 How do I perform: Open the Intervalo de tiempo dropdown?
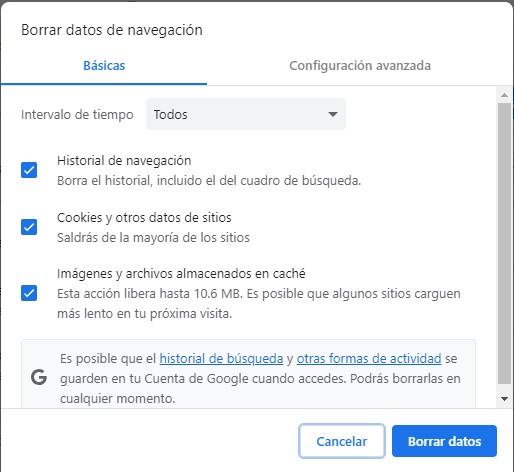pyautogui.click(x=246, y=114)
